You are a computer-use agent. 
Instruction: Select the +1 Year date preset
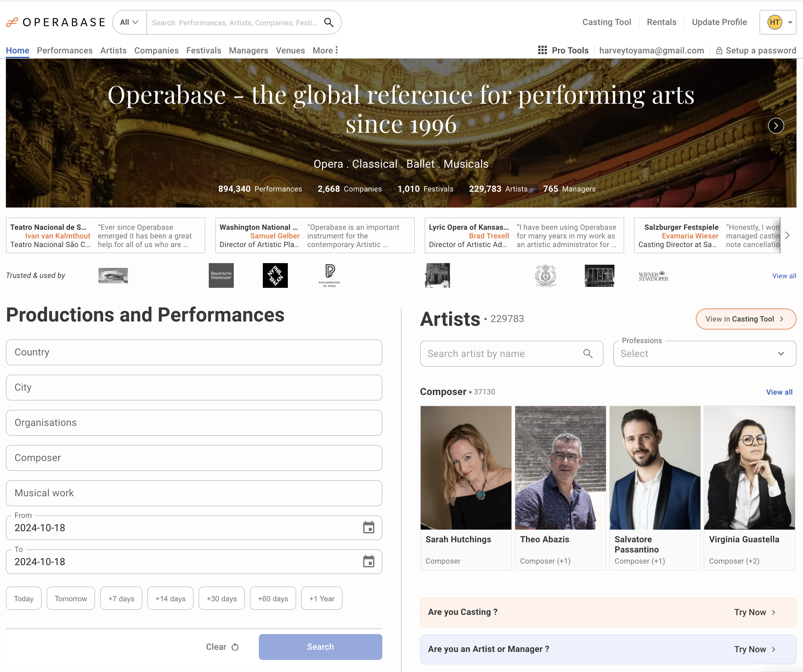(322, 598)
